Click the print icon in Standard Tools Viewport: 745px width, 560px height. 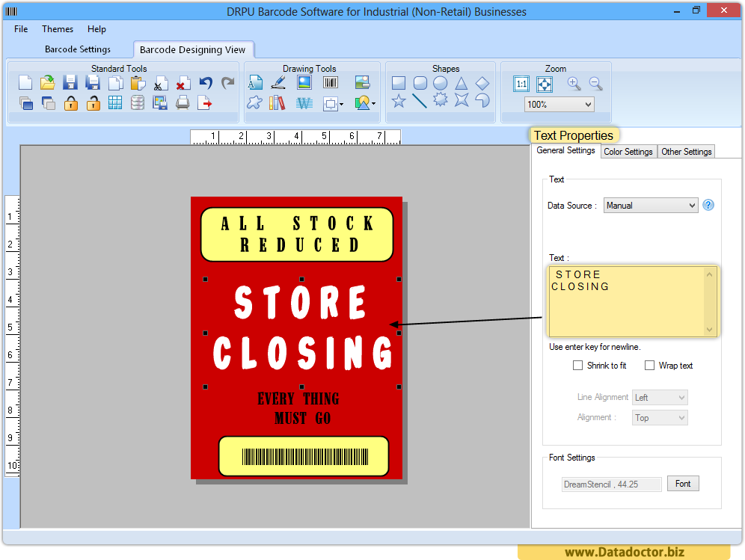click(183, 103)
